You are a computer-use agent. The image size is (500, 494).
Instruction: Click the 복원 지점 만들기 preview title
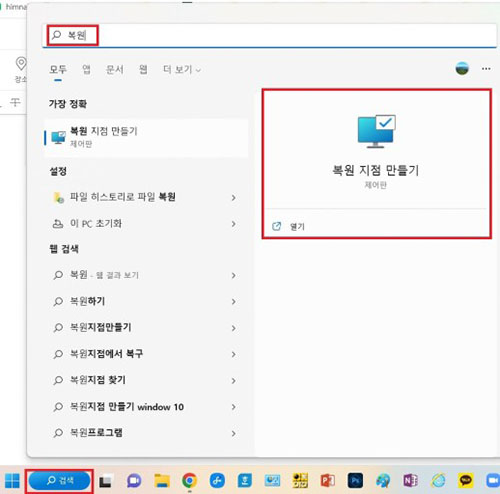[x=376, y=170]
